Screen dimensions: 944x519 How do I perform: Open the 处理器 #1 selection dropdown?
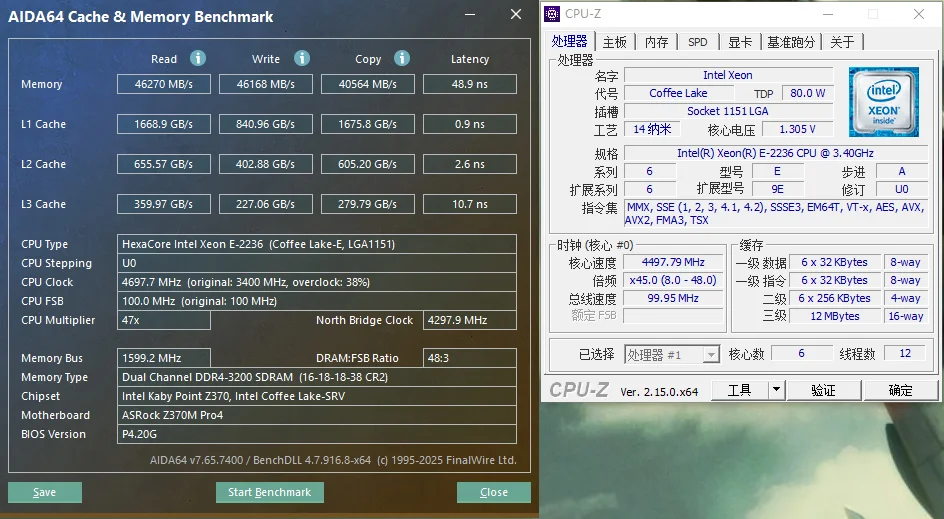pyautogui.click(x=710, y=354)
